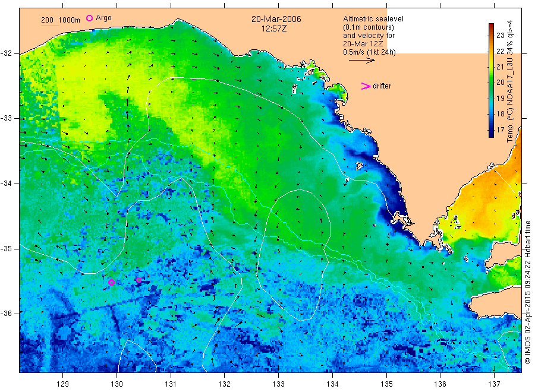Click the color bar value 19
Viewport: 535px width, 392px height.
500,98
